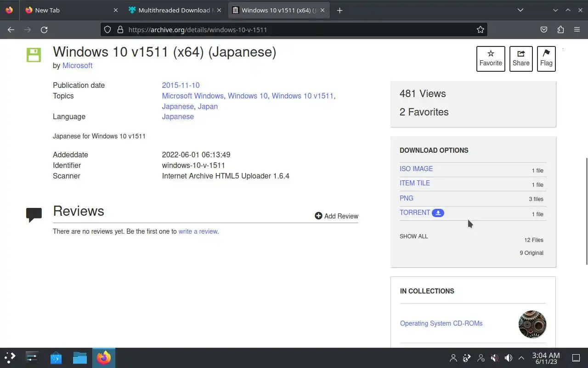Open the clock showing 3:04 AM
Image resolution: width=588 pixels, height=368 pixels.
(546, 358)
